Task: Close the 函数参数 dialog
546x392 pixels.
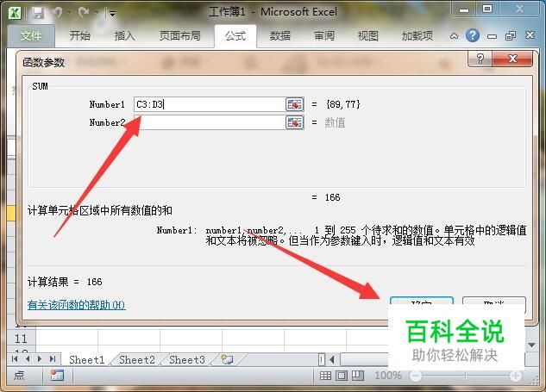Action: (x=512, y=59)
